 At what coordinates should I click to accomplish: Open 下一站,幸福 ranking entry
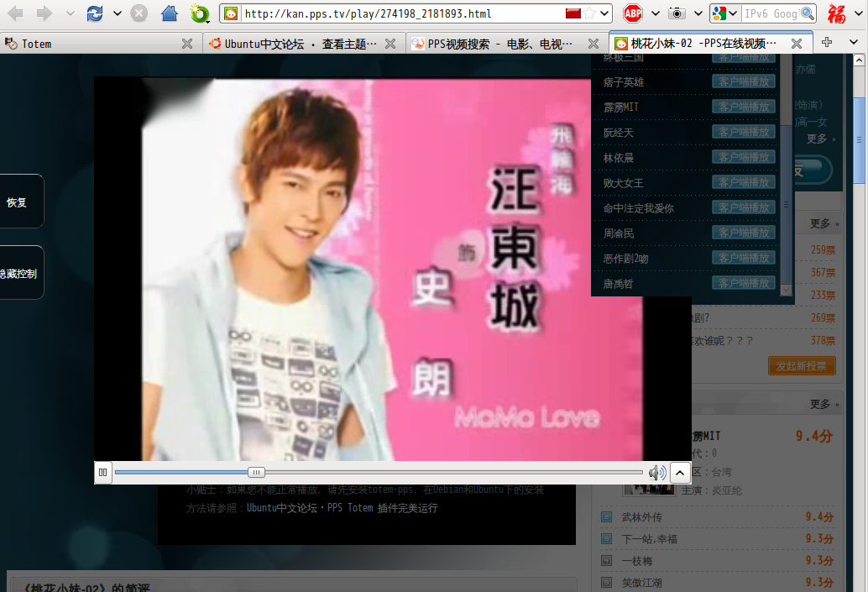point(650,539)
